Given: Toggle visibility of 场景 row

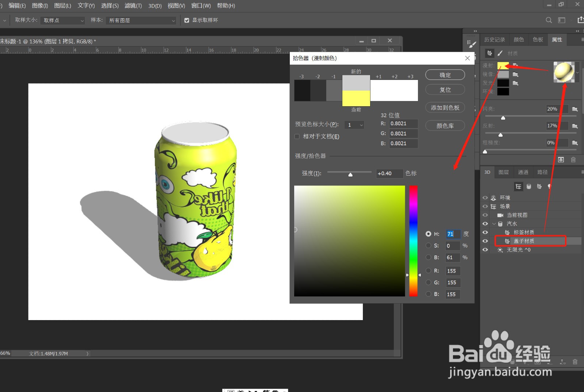Looking at the screenshot, I should coord(485,206).
